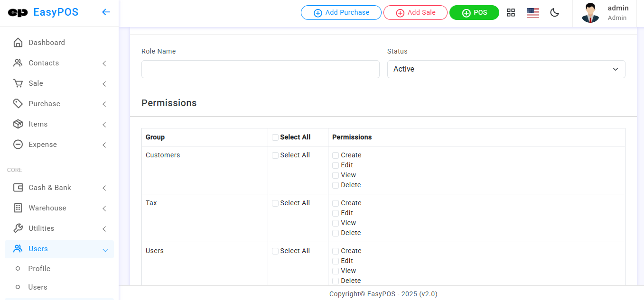Open the Profile submenu item
This screenshot has width=644, height=300.
pyautogui.click(x=39, y=269)
